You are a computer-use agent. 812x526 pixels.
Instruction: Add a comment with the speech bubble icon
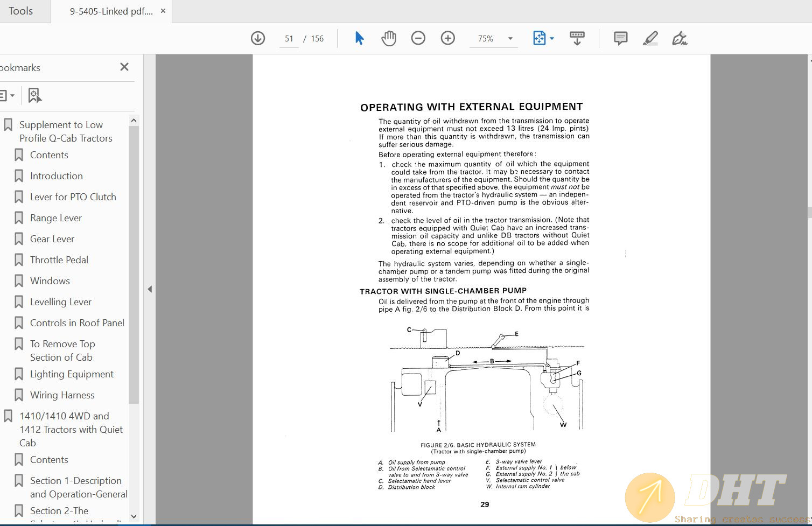[620, 38]
